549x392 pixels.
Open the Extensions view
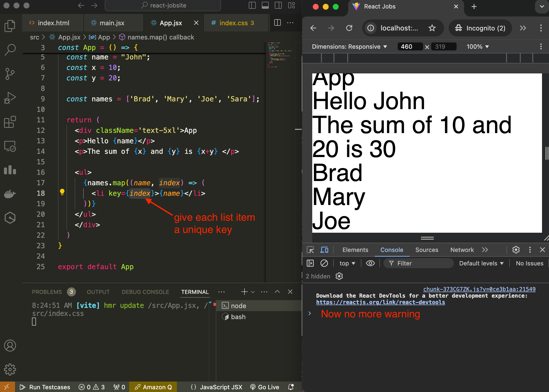pos(10,122)
